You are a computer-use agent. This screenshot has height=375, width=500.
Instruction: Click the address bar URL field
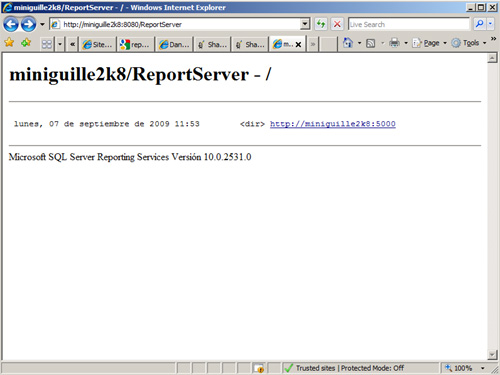click(x=176, y=24)
